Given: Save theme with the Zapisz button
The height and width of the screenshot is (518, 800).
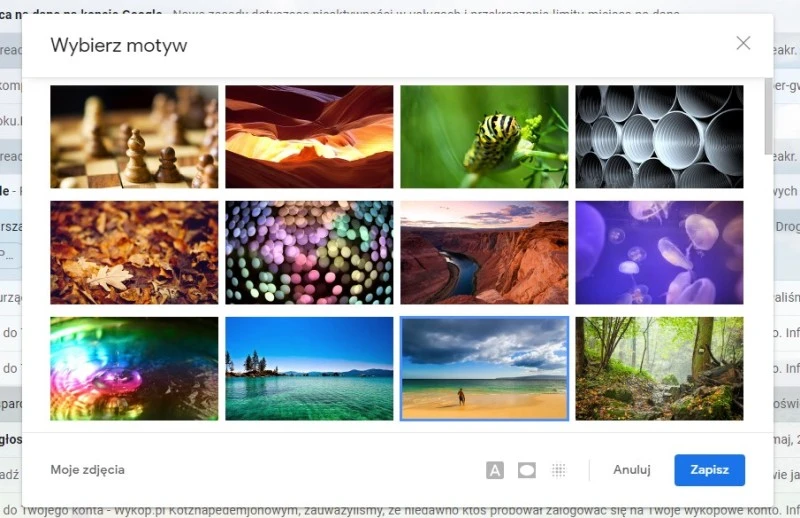Looking at the screenshot, I should pyautogui.click(x=709, y=470).
